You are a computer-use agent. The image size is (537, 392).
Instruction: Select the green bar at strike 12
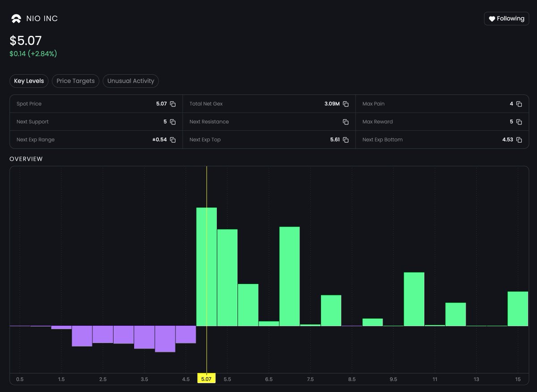point(456,314)
